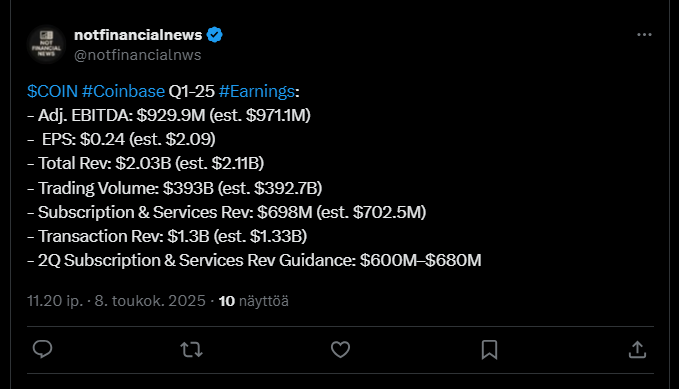Share the post via upload arrow icon
This screenshot has width=679, height=389.
coord(637,349)
